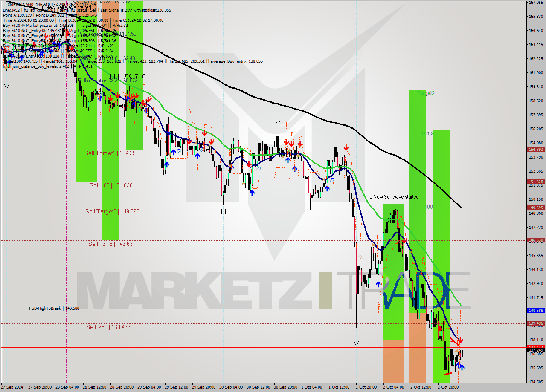Screen dimensions: 546x392
Task: Click the 'Sell 100 | 151.628' level label
Action: tap(111, 185)
